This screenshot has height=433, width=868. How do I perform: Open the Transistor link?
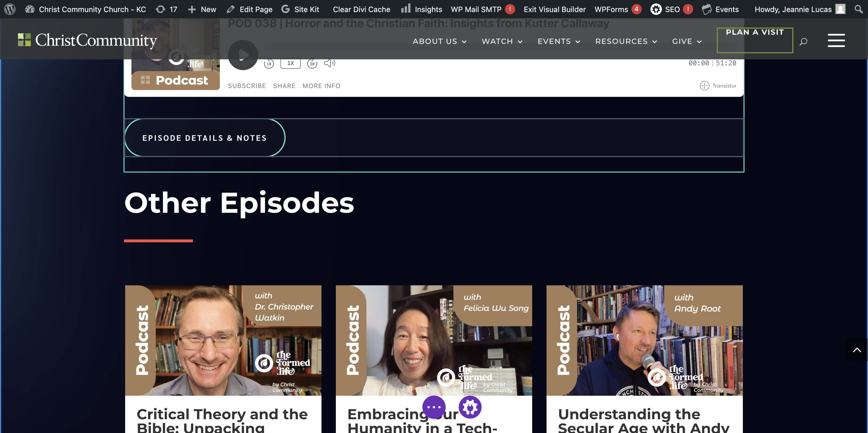point(718,85)
